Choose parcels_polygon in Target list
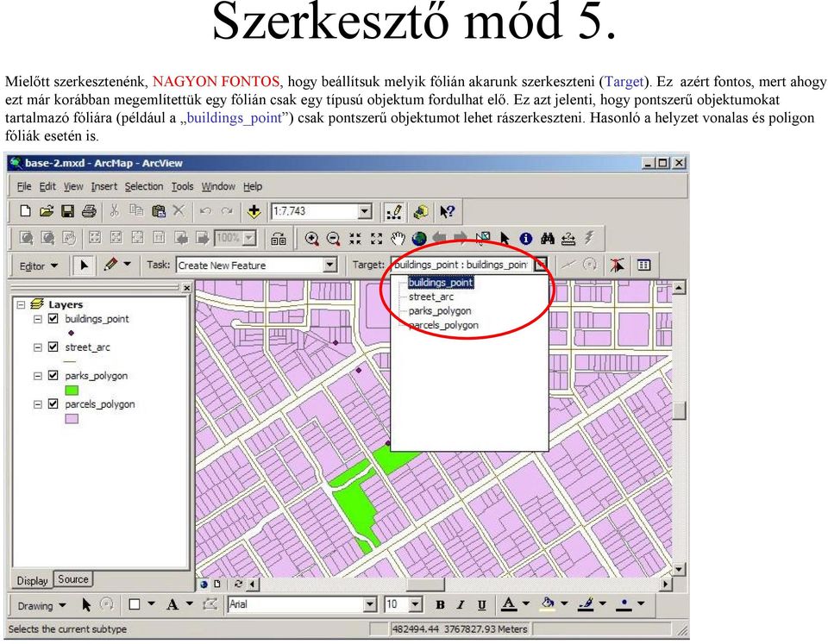The width and height of the screenshot is (828, 644). [x=443, y=325]
